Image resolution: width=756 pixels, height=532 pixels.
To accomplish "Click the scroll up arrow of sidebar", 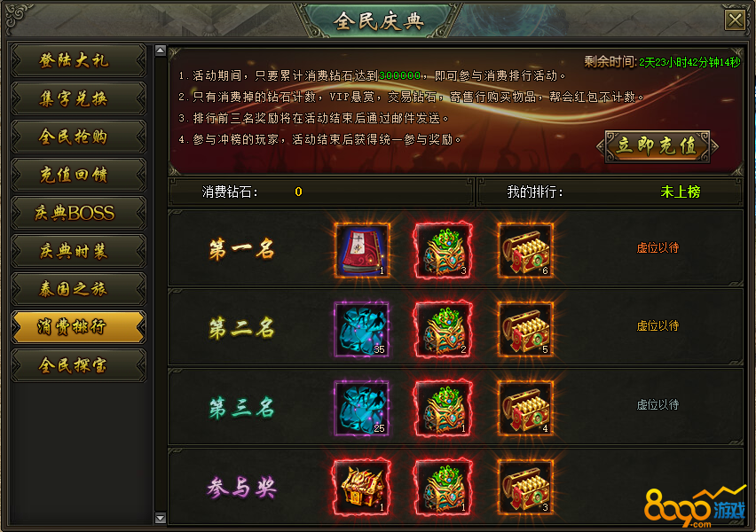I will (161, 51).
